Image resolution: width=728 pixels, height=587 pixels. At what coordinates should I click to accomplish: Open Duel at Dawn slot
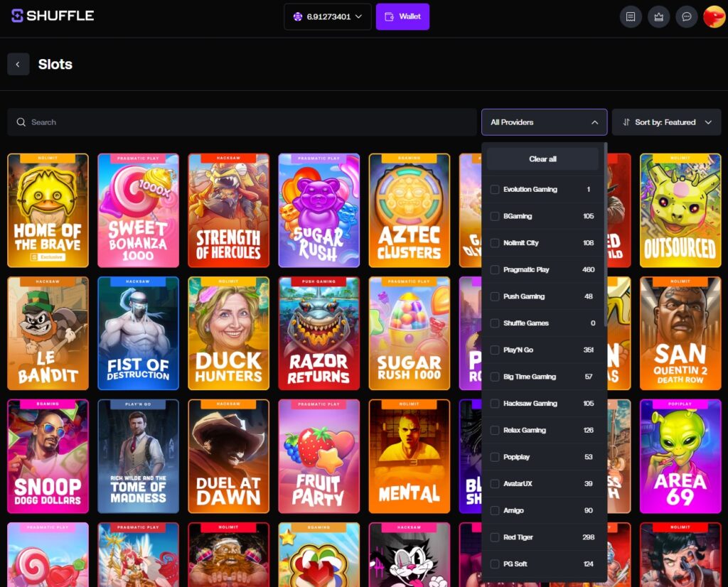(228, 457)
